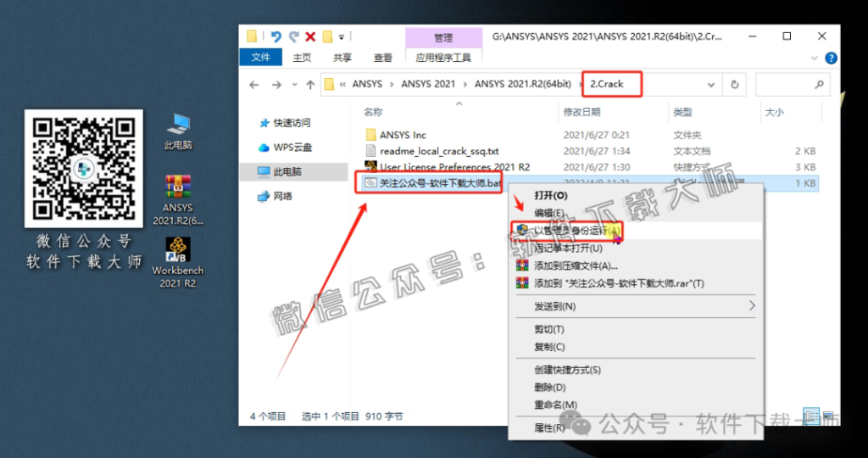Click the 2021/6/27 0:21 date cell

click(x=596, y=135)
